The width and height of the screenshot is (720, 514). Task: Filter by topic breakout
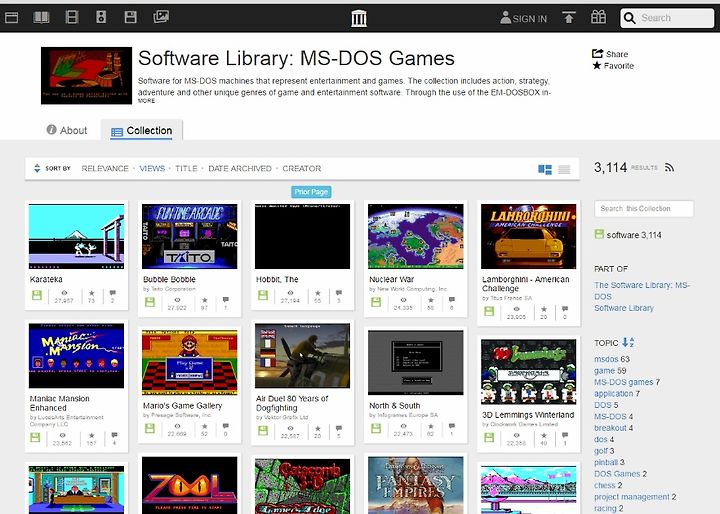tap(610, 428)
